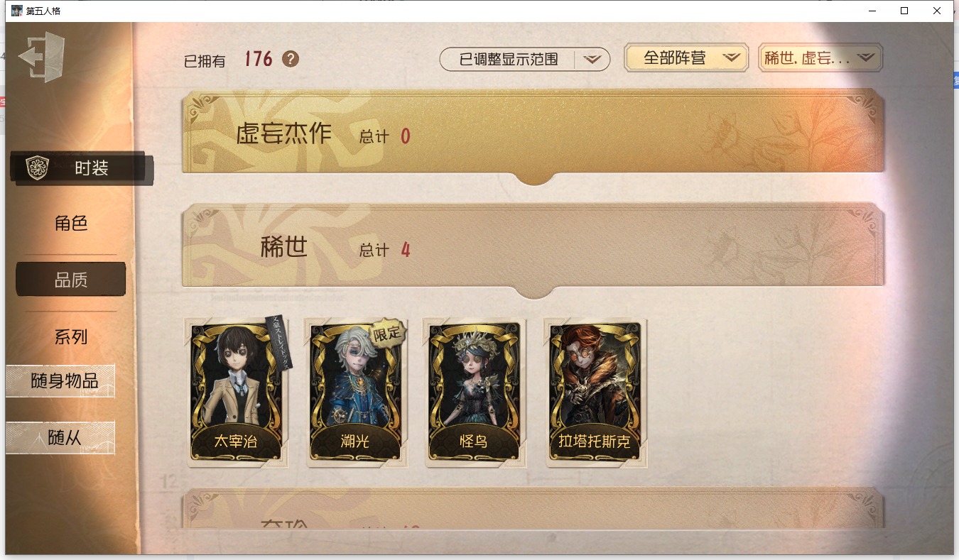
Task: Switch to the 随身物品 tab
Action: click(x=60, y=381)
